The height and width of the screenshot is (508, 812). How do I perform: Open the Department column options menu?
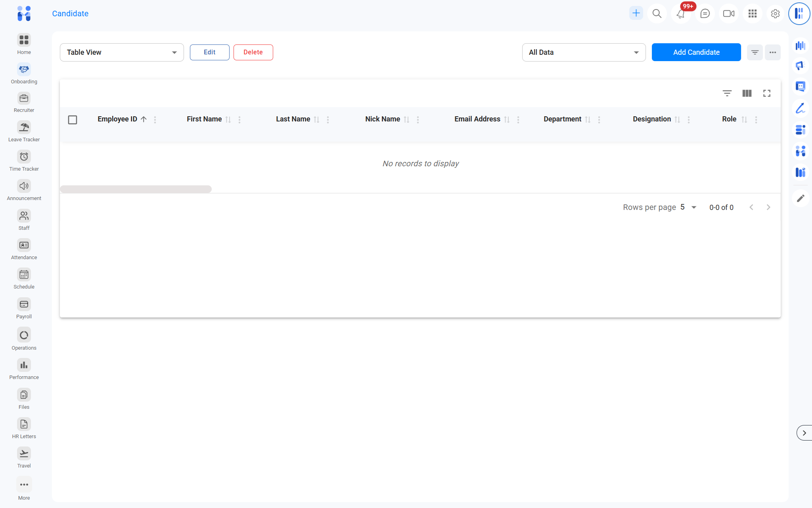(x=599, y=119)
